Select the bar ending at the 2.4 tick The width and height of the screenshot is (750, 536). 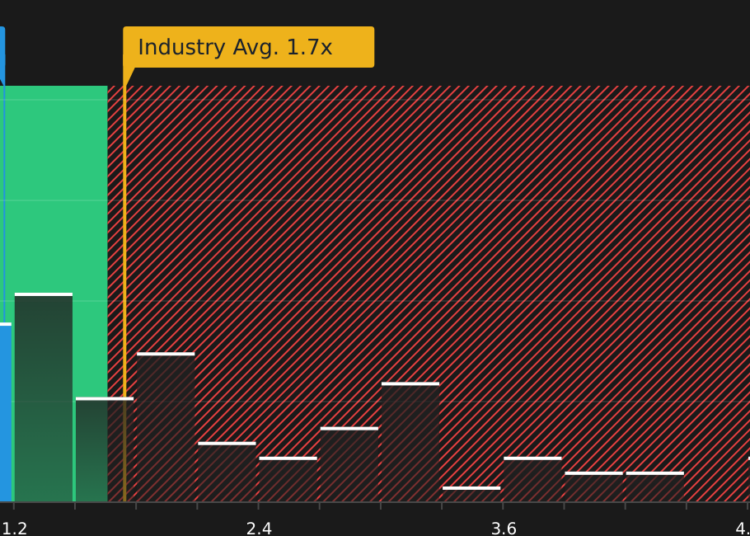click(x=227, y=472)
